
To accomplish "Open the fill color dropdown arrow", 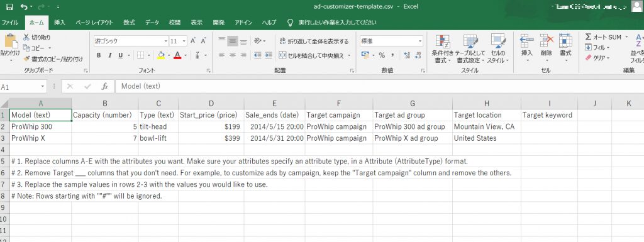I will click(169, 55).
